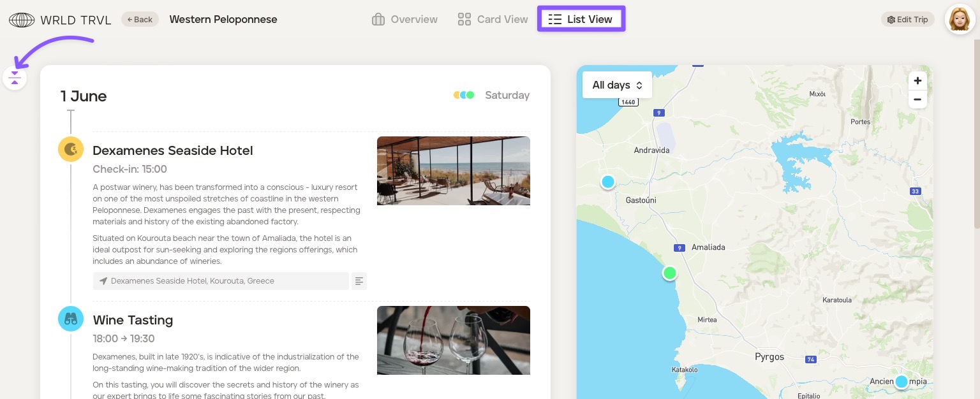The height and width of the screenshot is (399, 980).
Task: Select the green map marker near Amaliada
Action: pos(669,273)
